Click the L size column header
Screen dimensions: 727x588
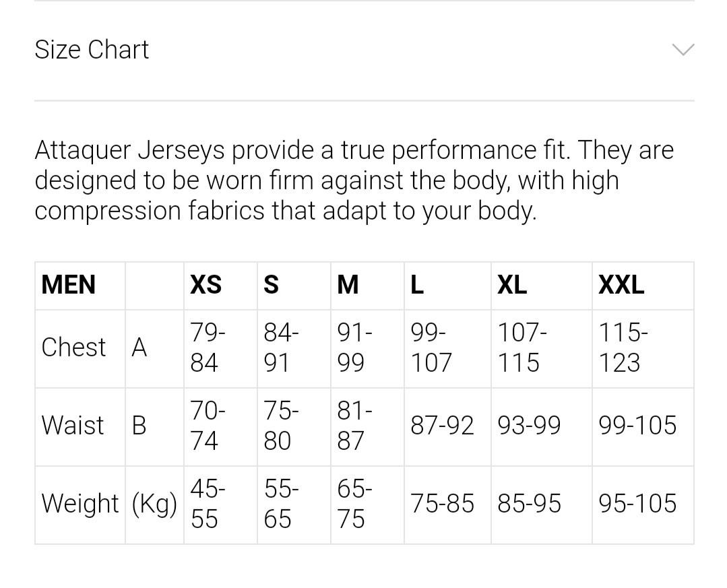click(x=417, y=285)
